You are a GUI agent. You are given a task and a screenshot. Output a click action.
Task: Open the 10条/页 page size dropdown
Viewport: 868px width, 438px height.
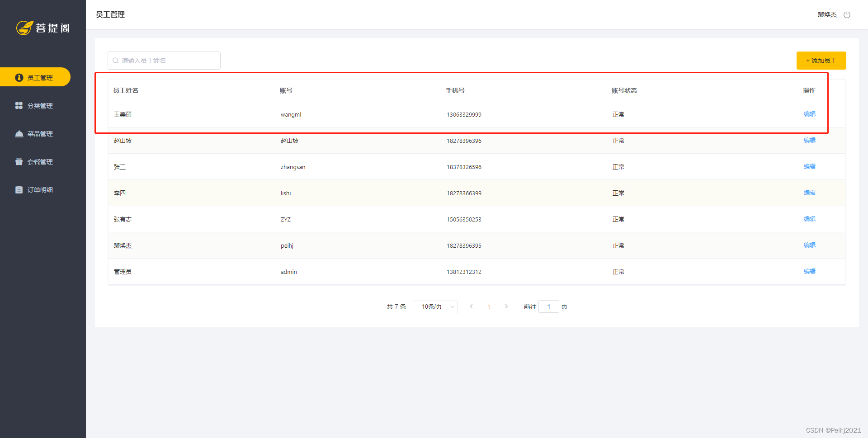[x=435, y=307]
